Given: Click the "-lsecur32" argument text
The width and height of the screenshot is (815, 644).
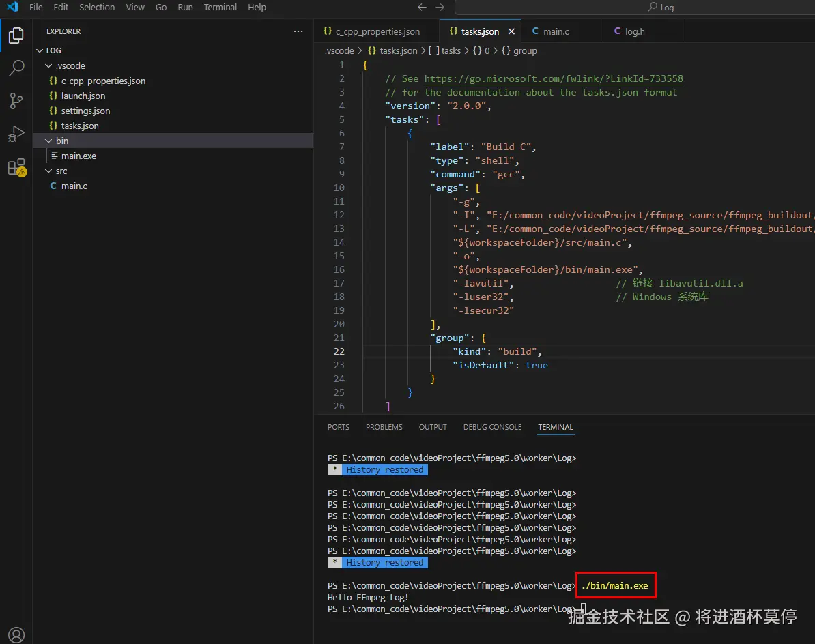Looking at the screenshot, I should 483,310.
